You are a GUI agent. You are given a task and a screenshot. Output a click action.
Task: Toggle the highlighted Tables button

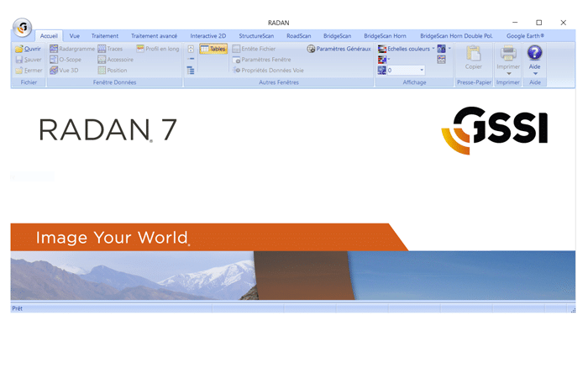click(x=213, y=49)
